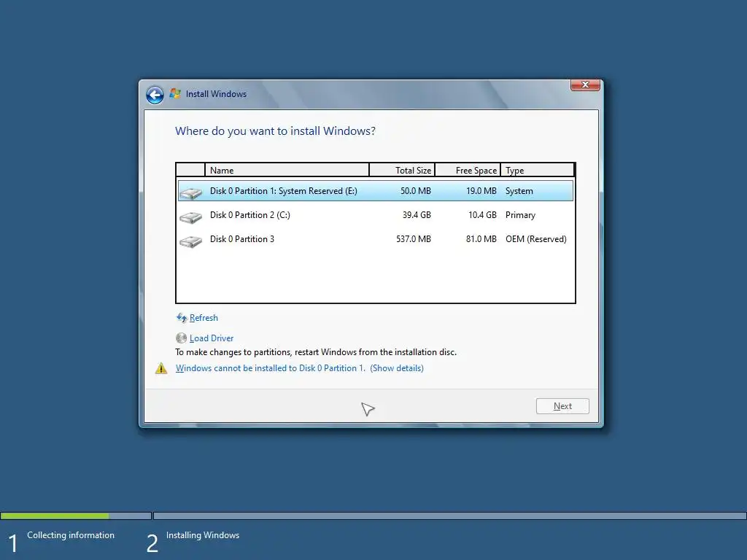Click the 10.4 GB free space cell
The height and width of the screenshot is (560, 747).
[482, 215]
